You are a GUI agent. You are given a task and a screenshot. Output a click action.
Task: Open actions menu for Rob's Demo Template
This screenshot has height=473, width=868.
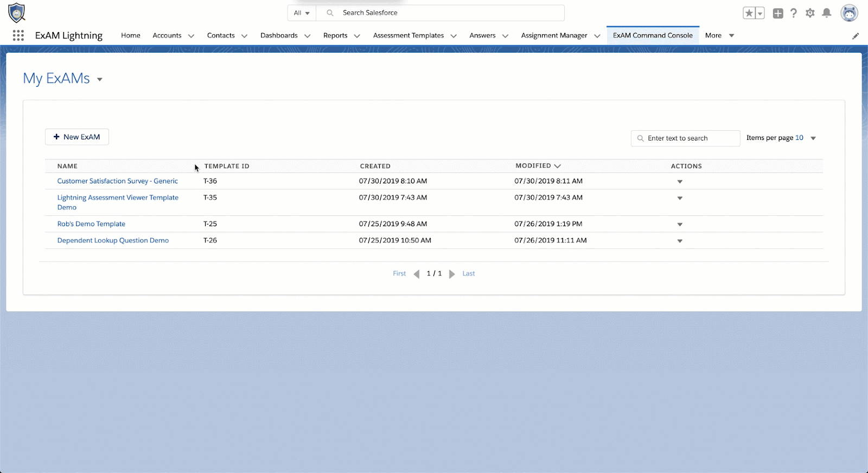coord(680,225)
